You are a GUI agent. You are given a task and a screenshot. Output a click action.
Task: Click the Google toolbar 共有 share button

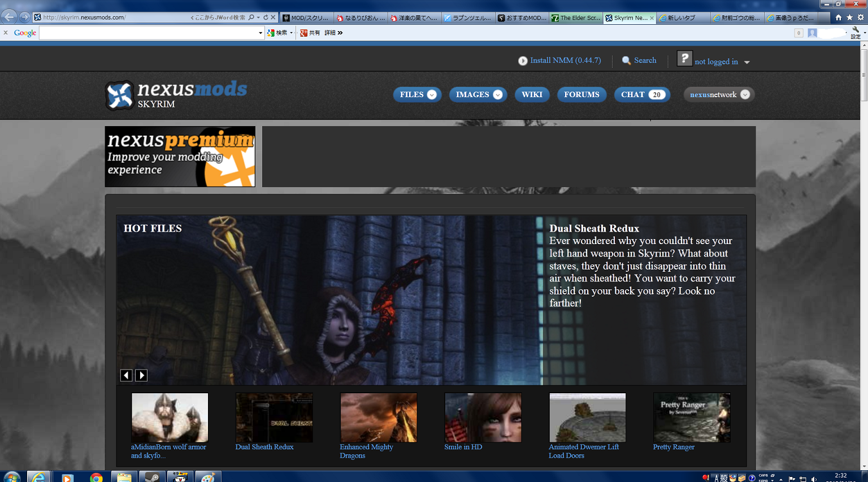pos(310,33)
